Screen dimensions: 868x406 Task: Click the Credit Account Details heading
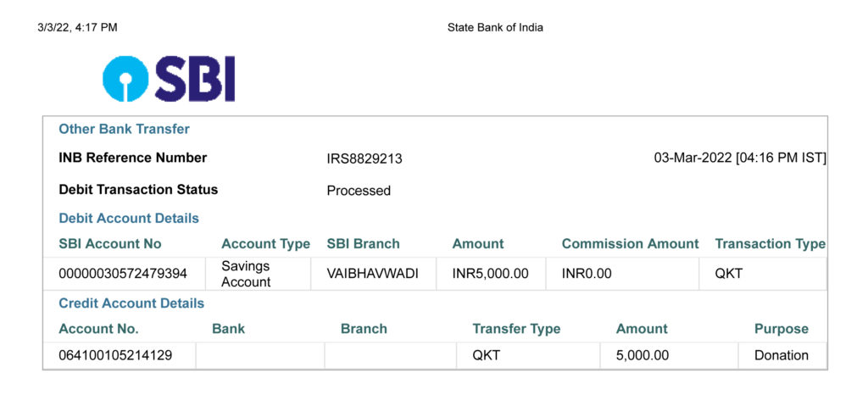[x=131, y=303]
